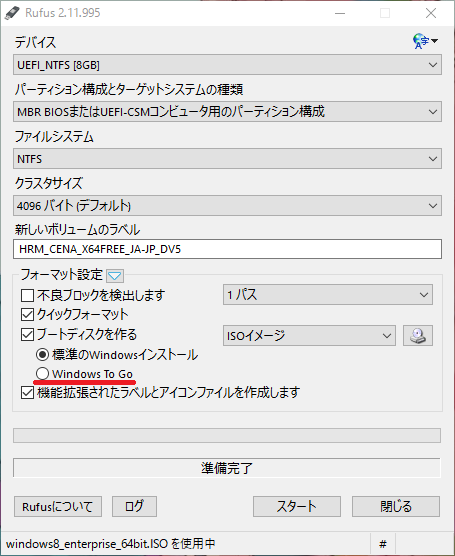Open the デバイス dropdown showing UEFI_NTFS [8GB]
Image resolution: width=455 pixels, height=556 pixels.
click(227, 65)
